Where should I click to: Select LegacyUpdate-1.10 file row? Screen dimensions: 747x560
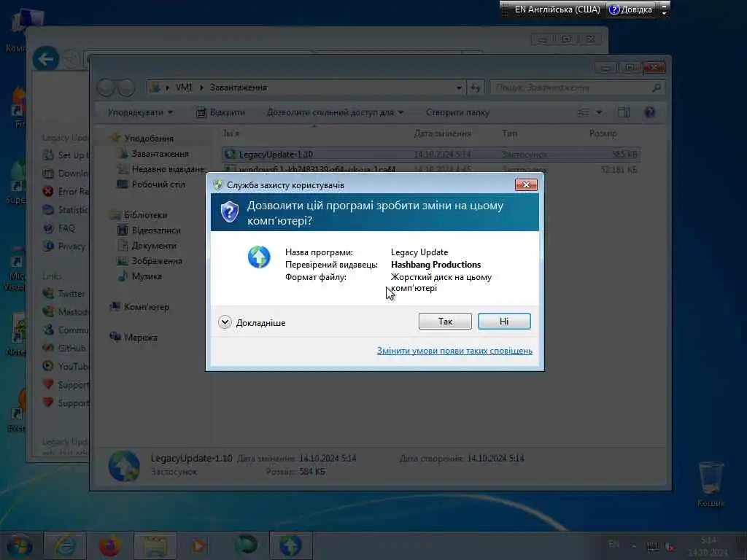(x=430, y=155)
